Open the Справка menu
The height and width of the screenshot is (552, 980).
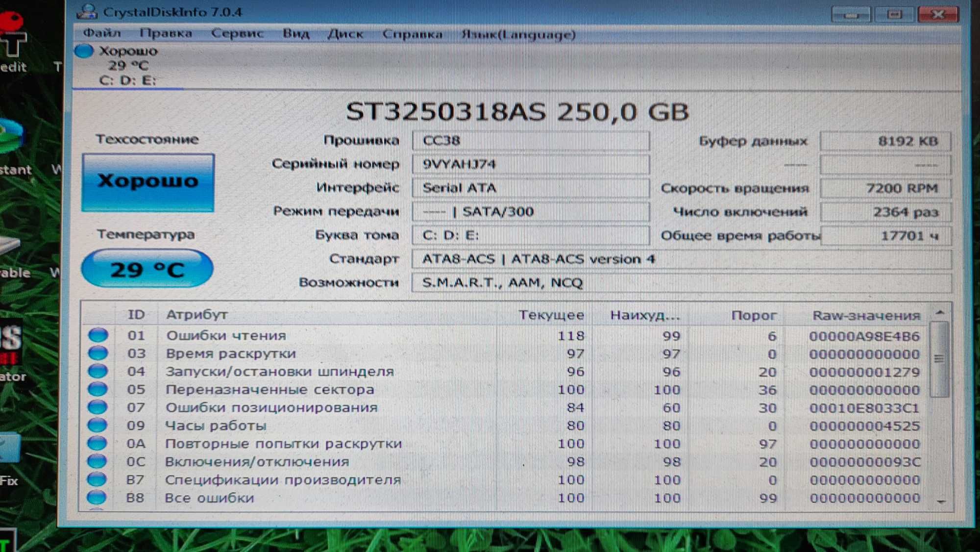(413, 34)
